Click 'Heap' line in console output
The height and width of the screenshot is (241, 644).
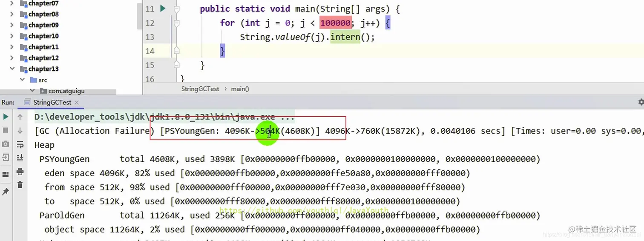click(x=44, y=145)
